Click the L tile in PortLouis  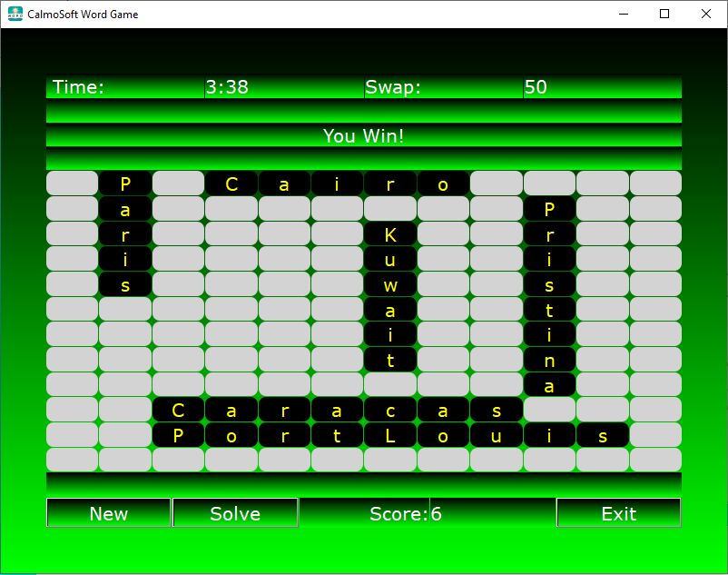point(389,435)
